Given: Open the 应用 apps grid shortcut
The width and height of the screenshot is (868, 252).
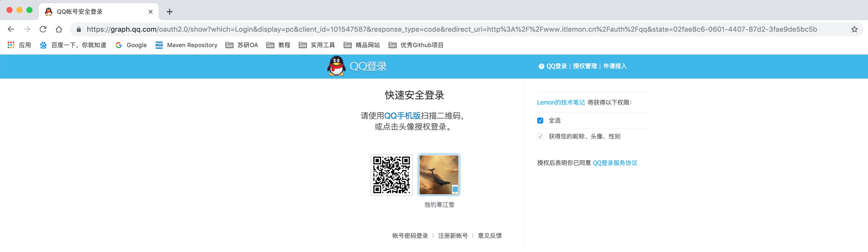Looking at the screenshot, I should [x=19, y=45].
